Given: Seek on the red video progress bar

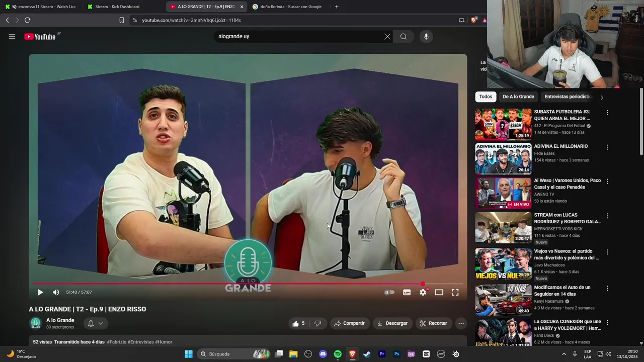Looking at the screenshot, I should tap(248, 284).
